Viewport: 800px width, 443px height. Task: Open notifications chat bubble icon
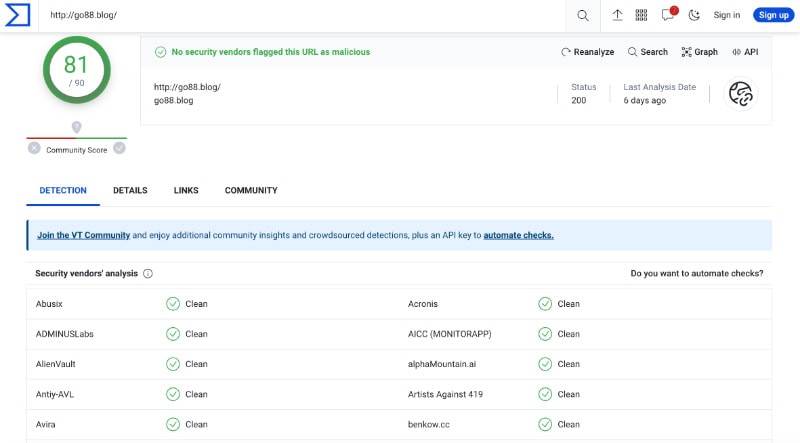pos(668,14)
